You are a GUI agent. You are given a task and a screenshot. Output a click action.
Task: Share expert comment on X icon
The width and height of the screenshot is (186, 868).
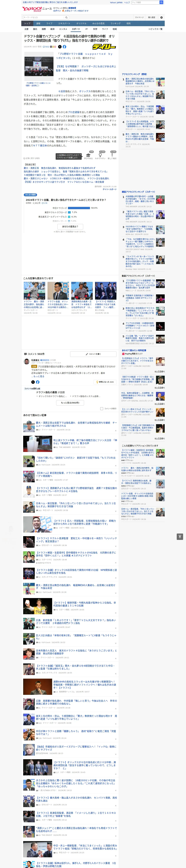(33, 382)
